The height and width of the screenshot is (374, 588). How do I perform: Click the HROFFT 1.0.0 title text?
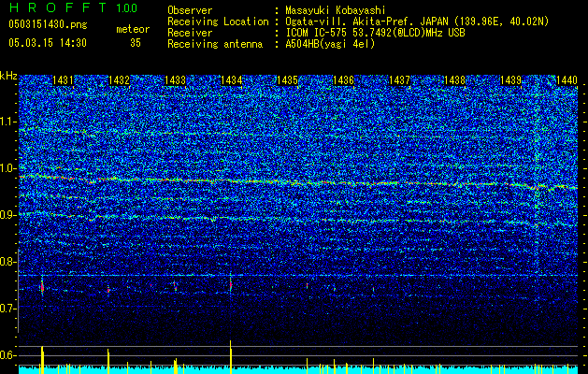(74, 7)
